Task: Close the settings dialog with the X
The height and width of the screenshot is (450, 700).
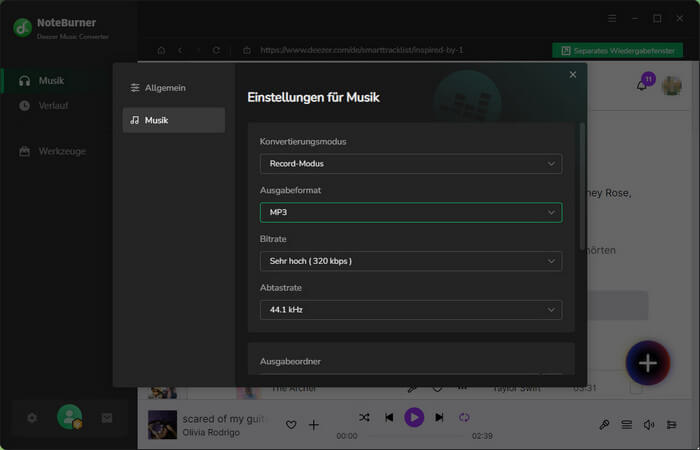Action: (573, 74)
